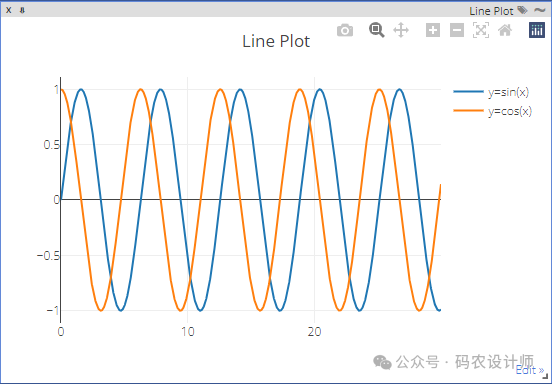This screenshot has width=552, height=384.
Task: Click the Line Plot chart title
Action: pos(276,41)
